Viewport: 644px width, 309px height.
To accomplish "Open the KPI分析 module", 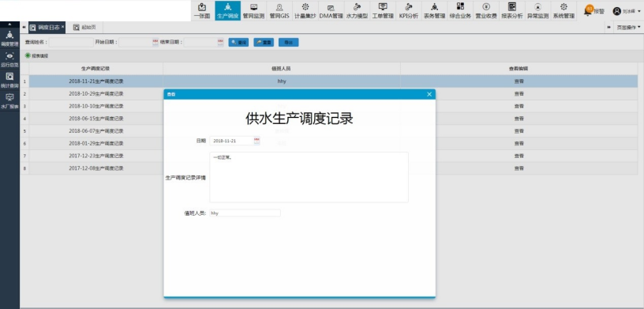I will click(409, 11).
